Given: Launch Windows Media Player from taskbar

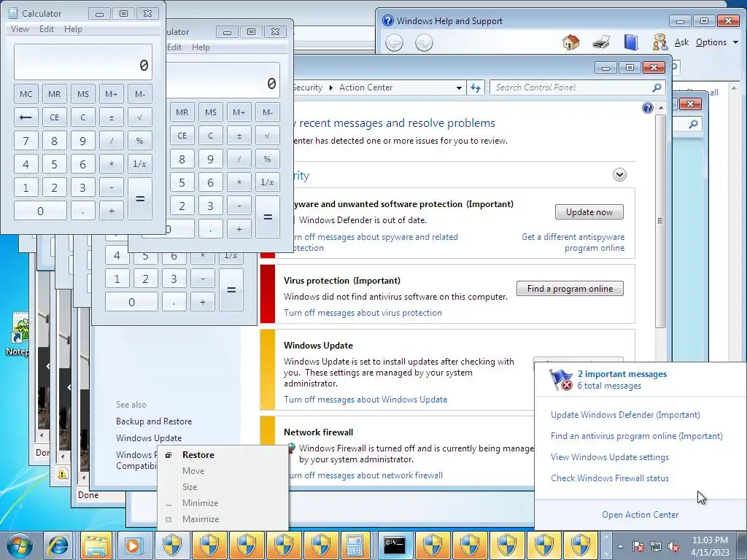Looking at the screenshot, I should [133, 545].
